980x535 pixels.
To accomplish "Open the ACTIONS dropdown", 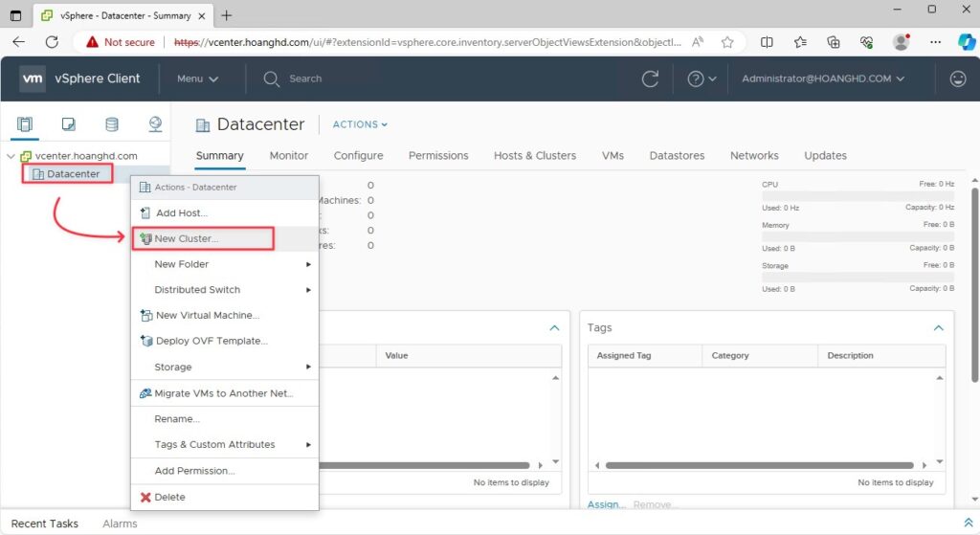I will [360, 124].
